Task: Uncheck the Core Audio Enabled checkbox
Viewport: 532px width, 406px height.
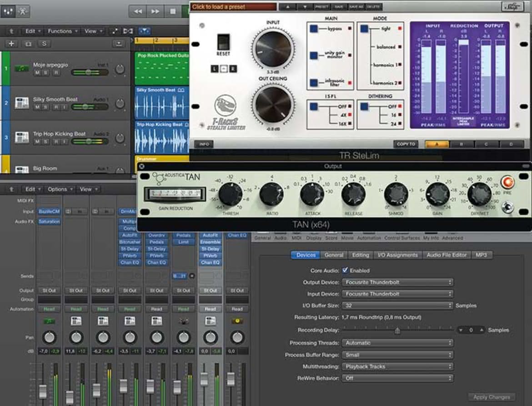Action: click(x=345, y=271)
